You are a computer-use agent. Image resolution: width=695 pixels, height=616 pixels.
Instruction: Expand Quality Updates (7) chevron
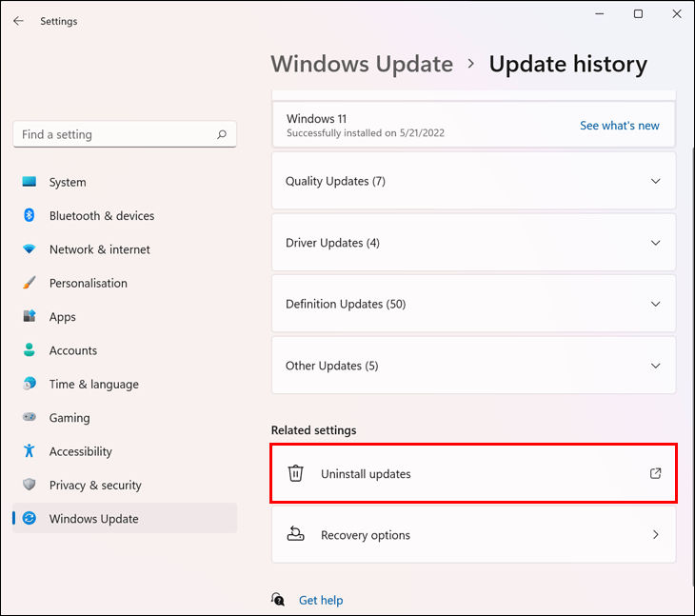(x=656, y=181)
